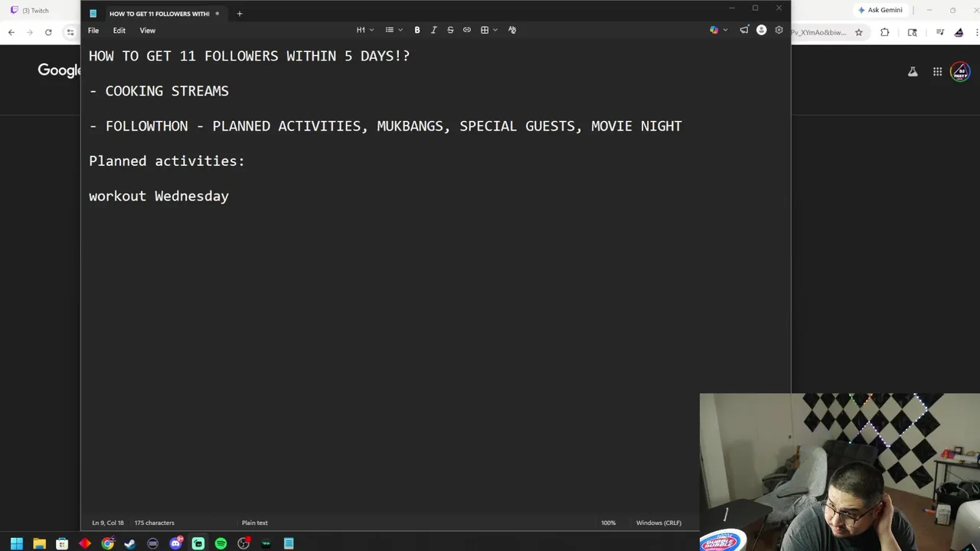The height and width of the screenshot is (551, 980).
Task: Clear formatting with the toolbar icon
Action: [512, 30]
